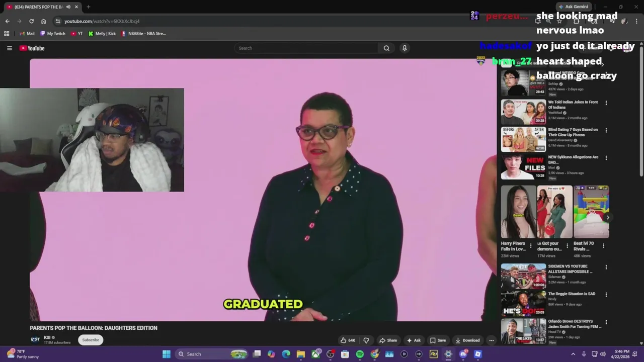The width and height of the screenshot is (644, 362).
Task: Select the youtube.com address bar URL
Action: click(x=102, y=21)
